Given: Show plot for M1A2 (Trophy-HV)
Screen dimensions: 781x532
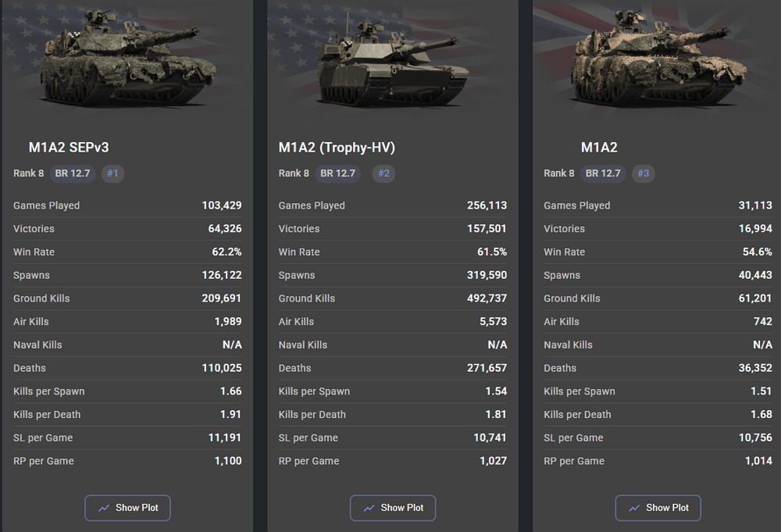Looking at the screenshot, I should click(x=393, y=508).
